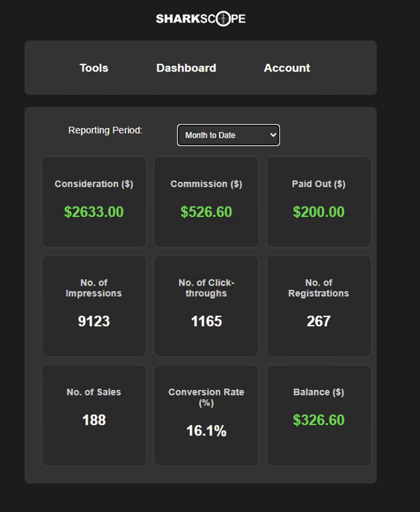420x512 pixels.
Task: Click the No. of Registrations card
Action: point(318,306)
